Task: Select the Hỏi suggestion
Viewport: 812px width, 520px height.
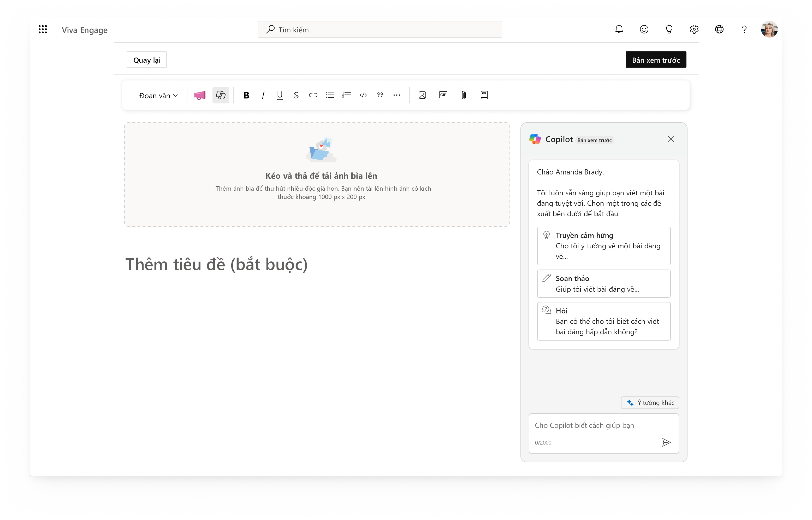Action: coord(604,321)
